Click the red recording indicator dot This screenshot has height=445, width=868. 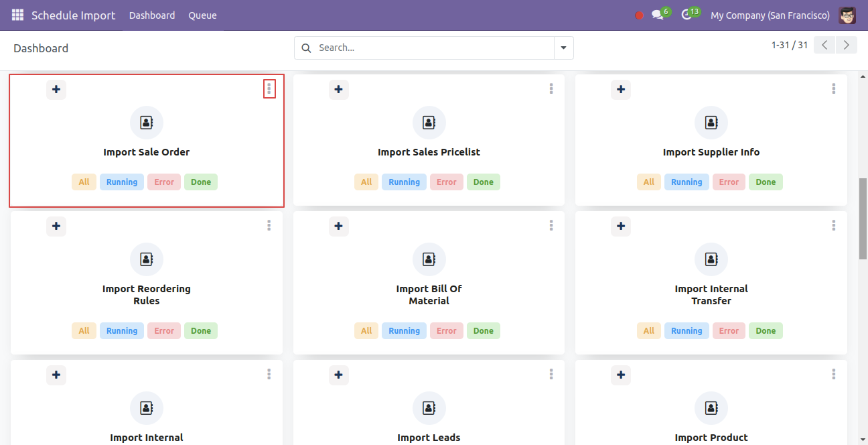[639, 15]
